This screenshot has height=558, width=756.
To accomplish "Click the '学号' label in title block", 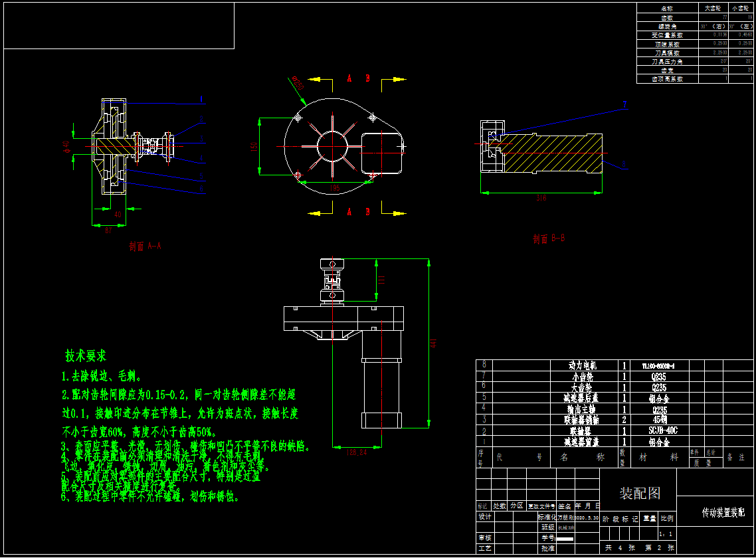I will pos(547,538).
